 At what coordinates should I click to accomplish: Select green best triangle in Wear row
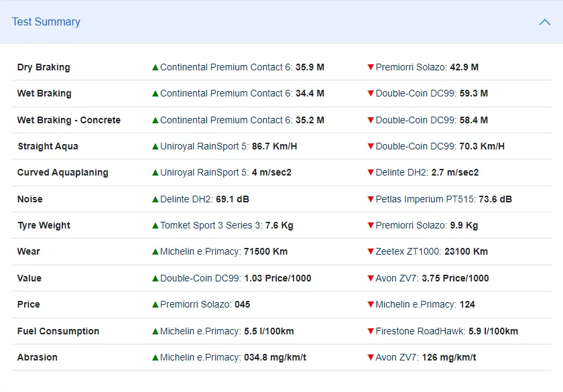coord(155,252)
